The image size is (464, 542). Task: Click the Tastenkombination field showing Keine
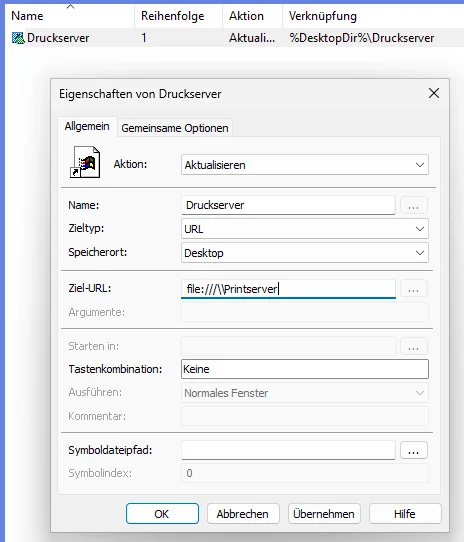click(305, 369)
